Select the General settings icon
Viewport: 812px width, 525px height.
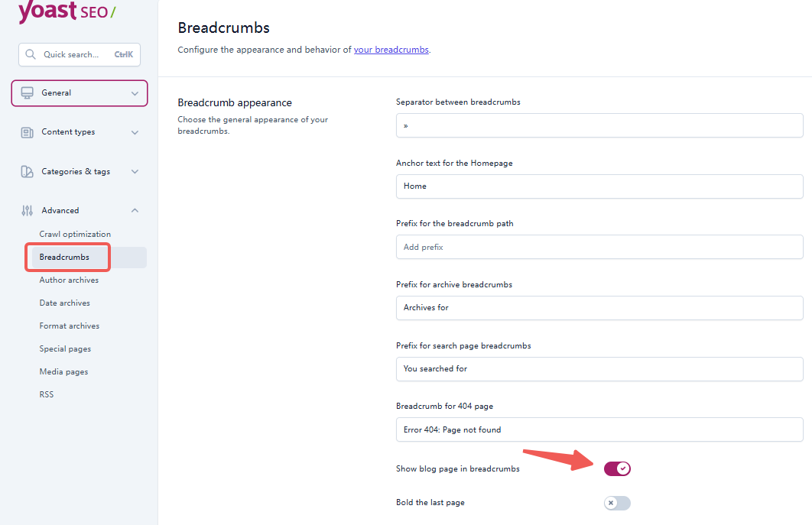click(x=28, y=92)
